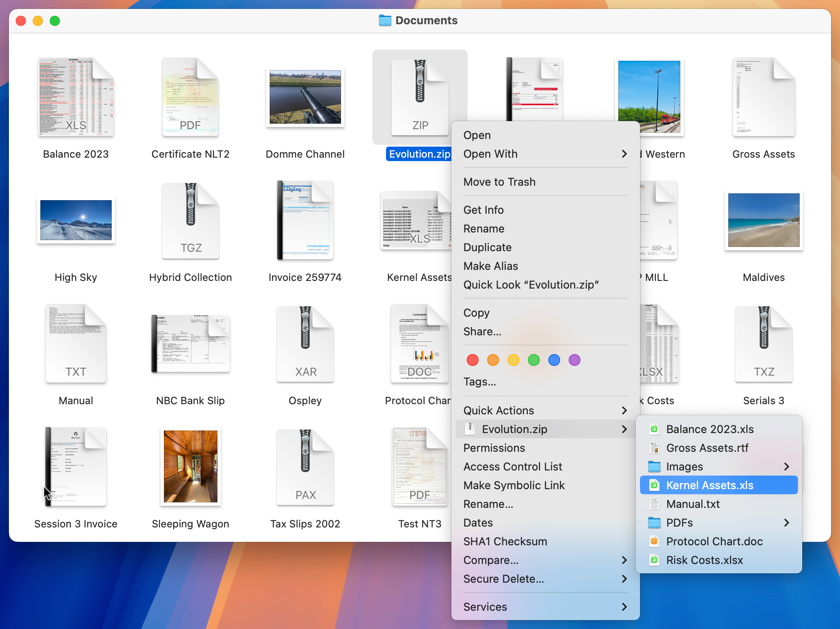Expand the Images folder in submenu

[719, 467]
